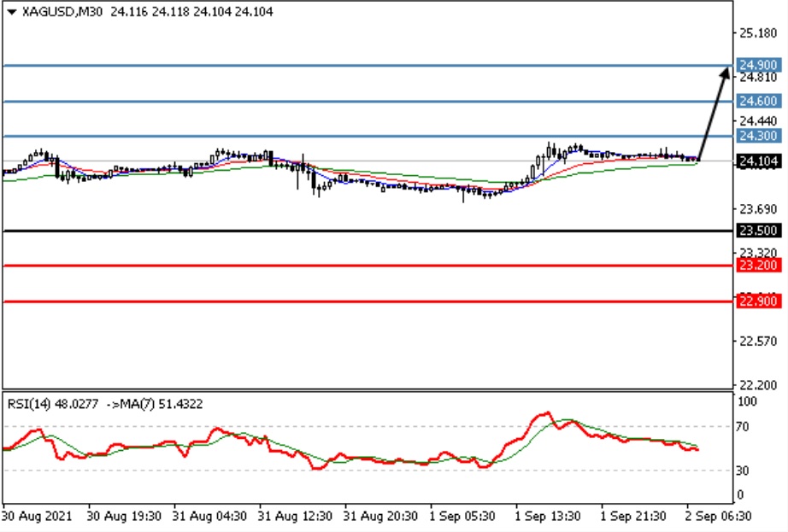Image resolution: width=788 pixels, height=532 pixels.
Task: Click the 1 Sep 05:30 time label
Action: pos(462,516)
